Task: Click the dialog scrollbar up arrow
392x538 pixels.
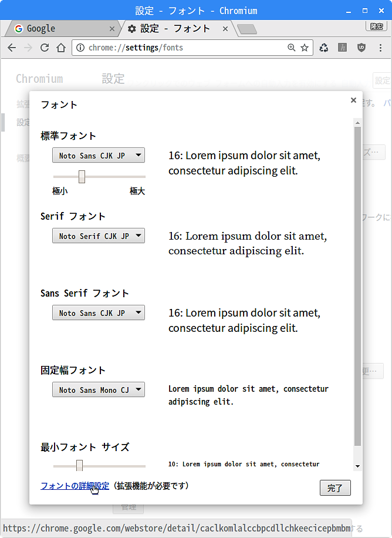Action: pos(358,123)
